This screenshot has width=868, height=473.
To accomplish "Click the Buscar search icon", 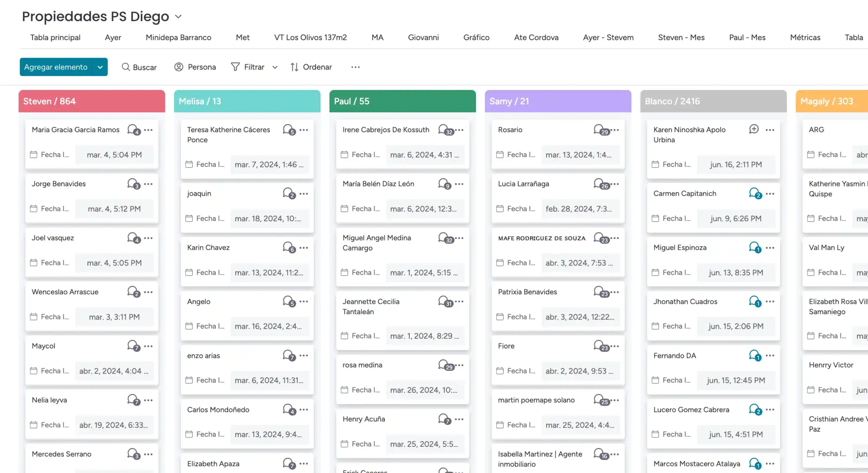I will (x=126, y=67).
